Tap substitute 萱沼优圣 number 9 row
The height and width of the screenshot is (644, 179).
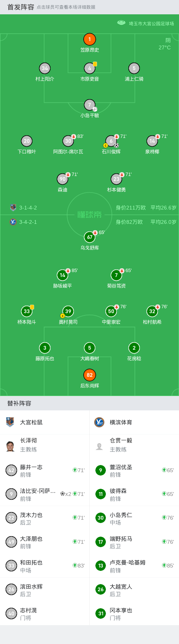click(x=134, y=470)
